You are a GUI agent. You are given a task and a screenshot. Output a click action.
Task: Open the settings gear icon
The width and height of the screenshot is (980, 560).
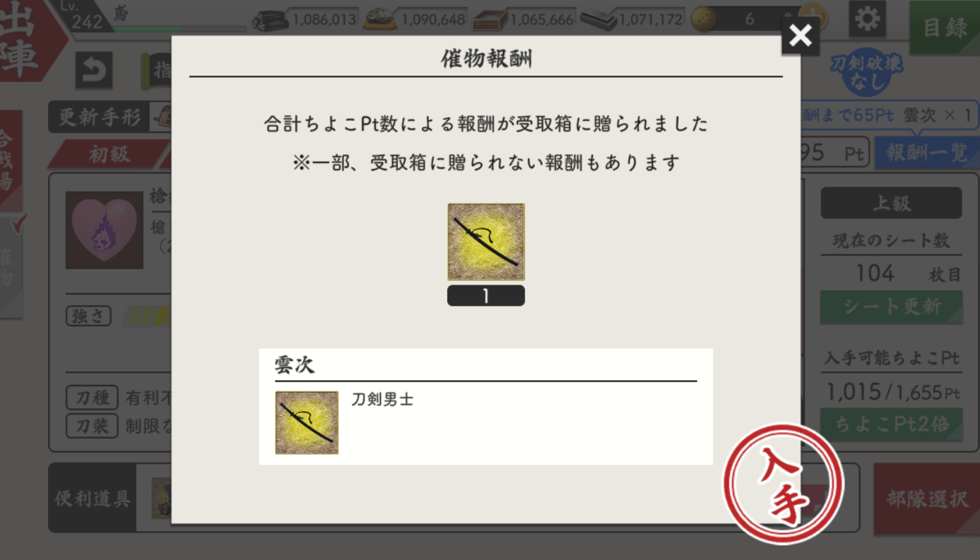(x=866, y=18)
